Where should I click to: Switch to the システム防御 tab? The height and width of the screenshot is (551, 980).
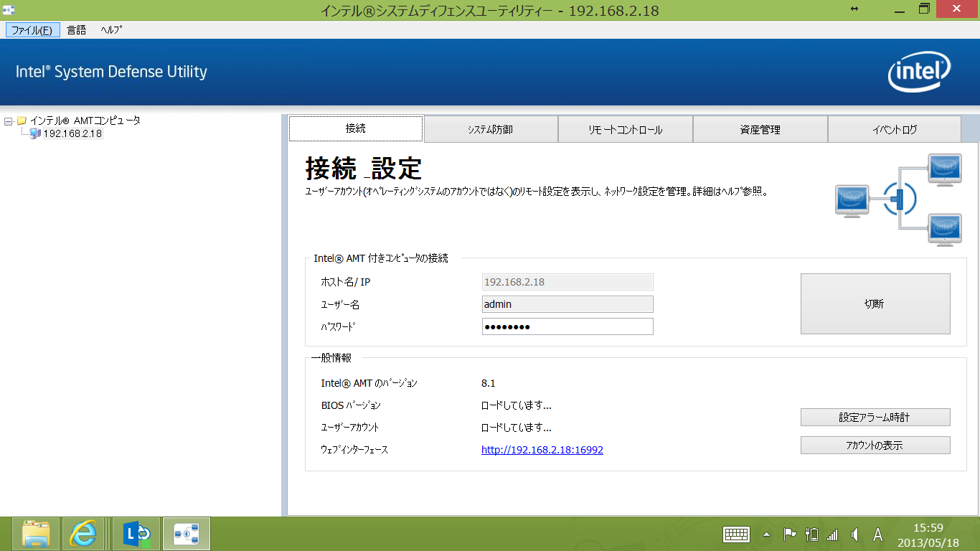click(x=491, y=130)
